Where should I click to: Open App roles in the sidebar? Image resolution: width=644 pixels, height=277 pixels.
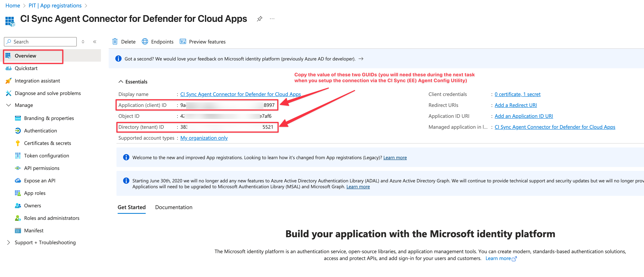coord(35,193)
